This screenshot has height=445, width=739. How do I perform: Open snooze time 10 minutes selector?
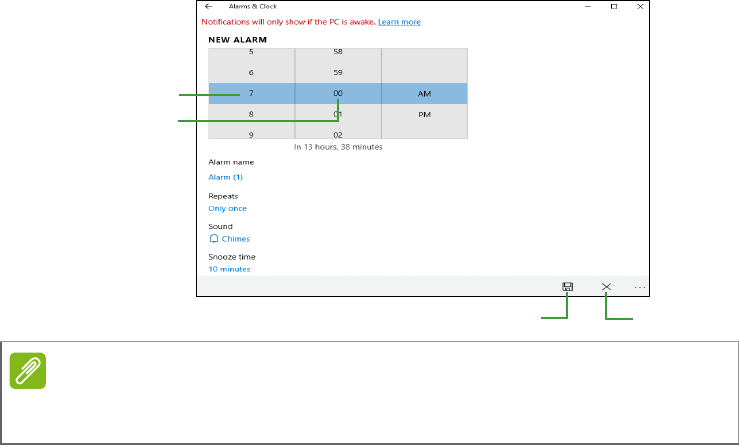pos(230,269)
